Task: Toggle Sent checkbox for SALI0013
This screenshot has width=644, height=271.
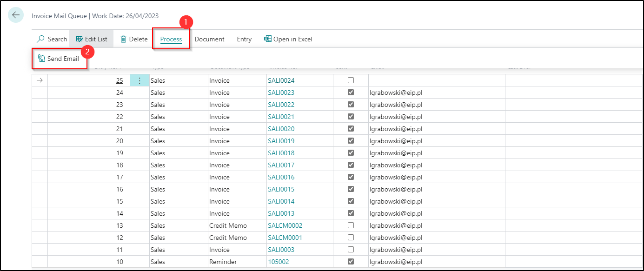Action: (x=351, y=213)
